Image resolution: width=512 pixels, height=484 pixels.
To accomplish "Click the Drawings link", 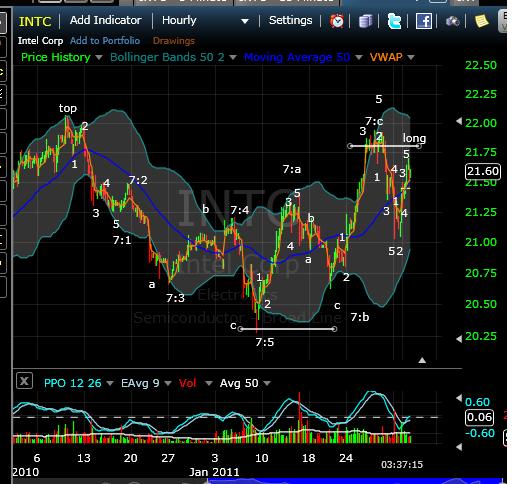I will click(174, 41).
